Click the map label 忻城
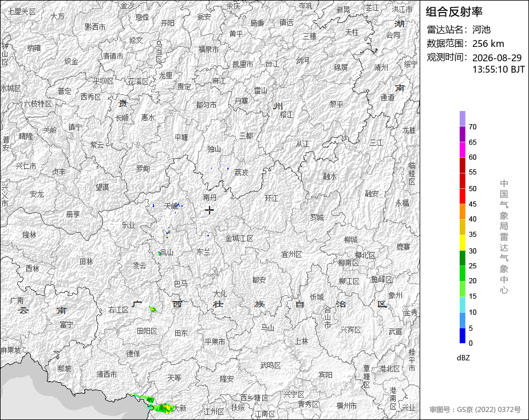The height and width of the screenshot is (420, 529). [317, 297]
